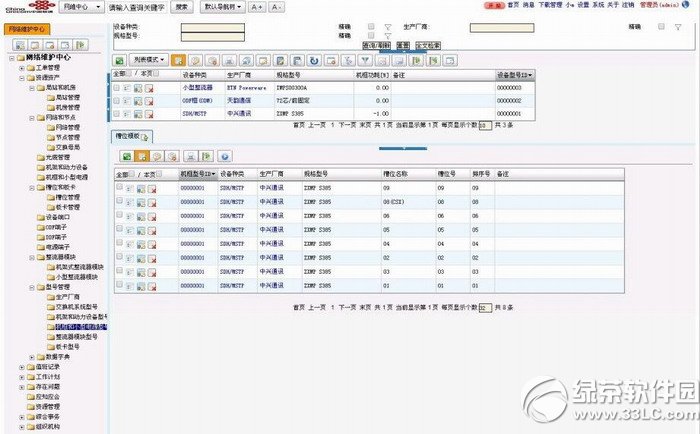Click small detail icon in ETN Powerware row
Screen dimensions: 700x434
point(128,88)
